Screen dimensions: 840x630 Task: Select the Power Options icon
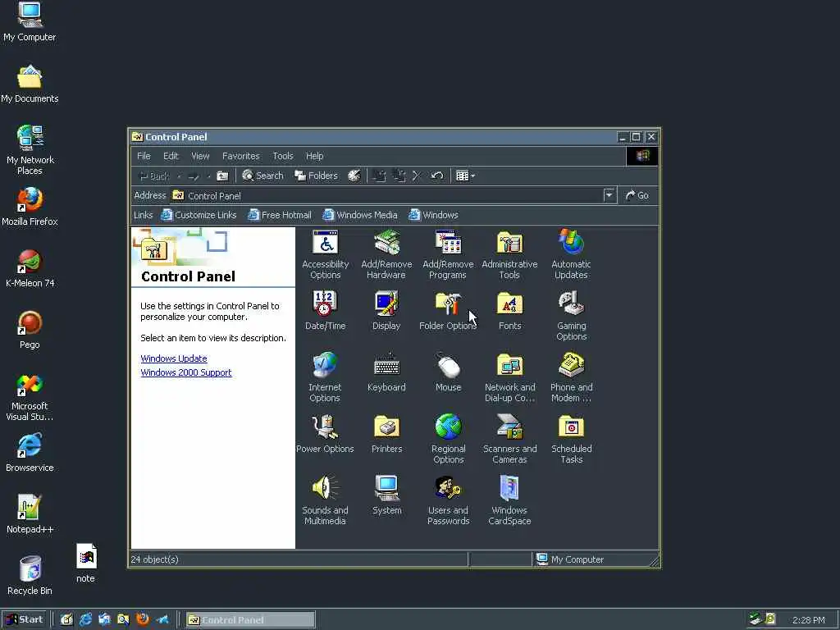[325, 434]
